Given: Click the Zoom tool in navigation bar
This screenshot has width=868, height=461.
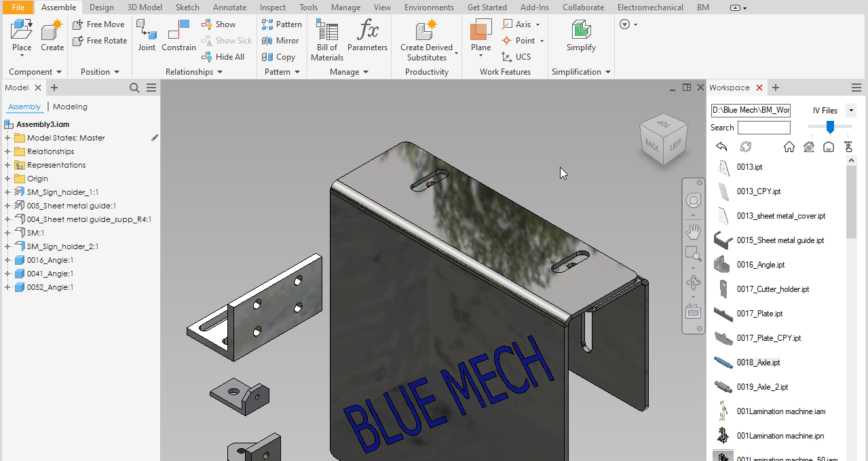Looking at the screenshot, I should click(693, 254).
